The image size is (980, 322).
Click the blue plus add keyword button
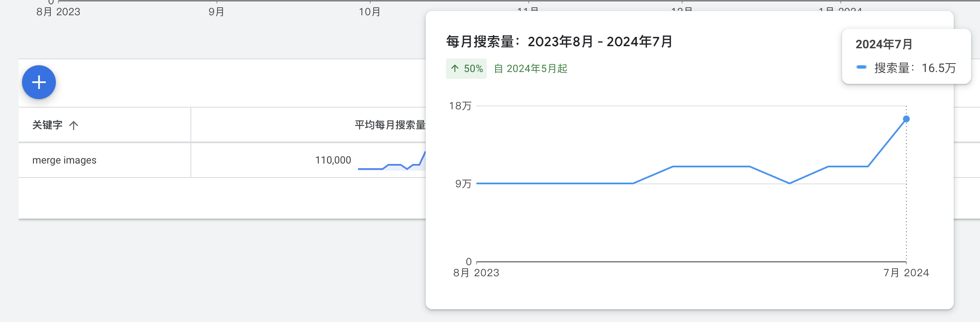point(39,82)
